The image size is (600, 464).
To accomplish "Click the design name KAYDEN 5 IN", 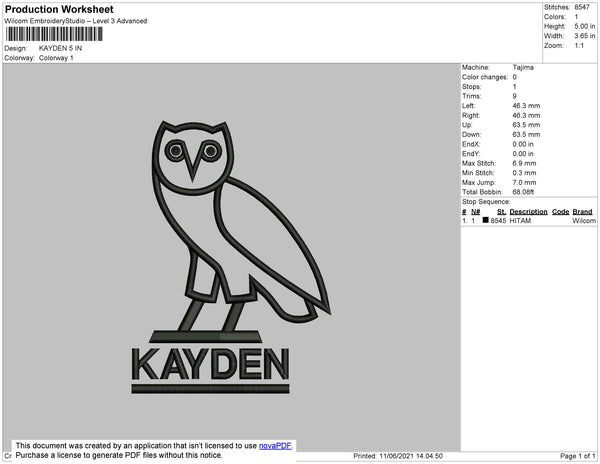I will click(x=60, y=48).
